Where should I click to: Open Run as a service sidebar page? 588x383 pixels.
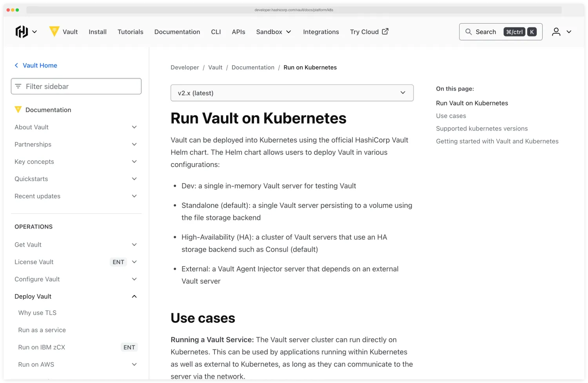pos(42,330)
